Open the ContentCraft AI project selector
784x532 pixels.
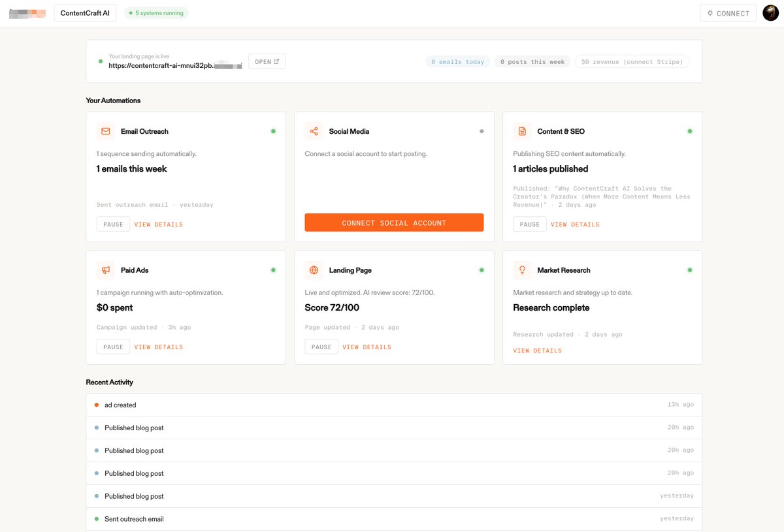pyautogui.click(x=85, y=13)
